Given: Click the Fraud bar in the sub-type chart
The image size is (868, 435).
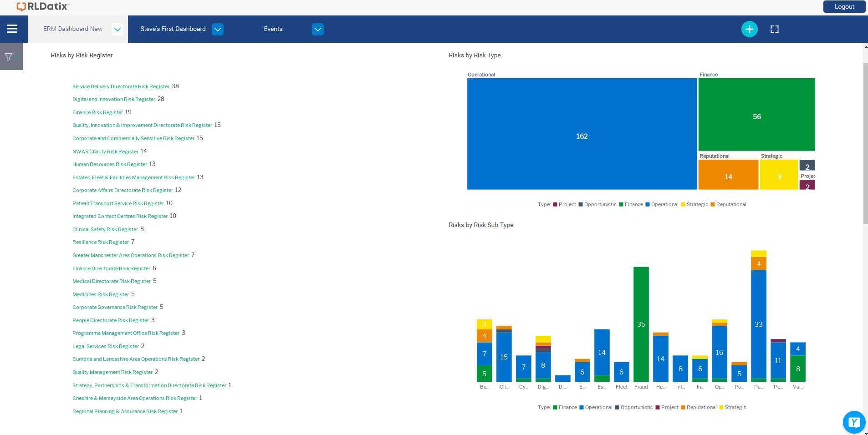Looking at the screenshot, I should (641, 324).
